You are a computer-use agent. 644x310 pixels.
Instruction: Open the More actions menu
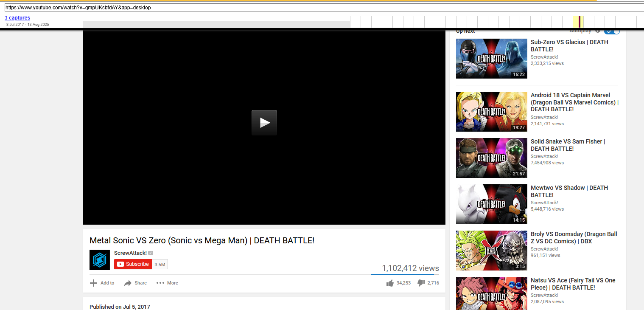coord(167,283)
